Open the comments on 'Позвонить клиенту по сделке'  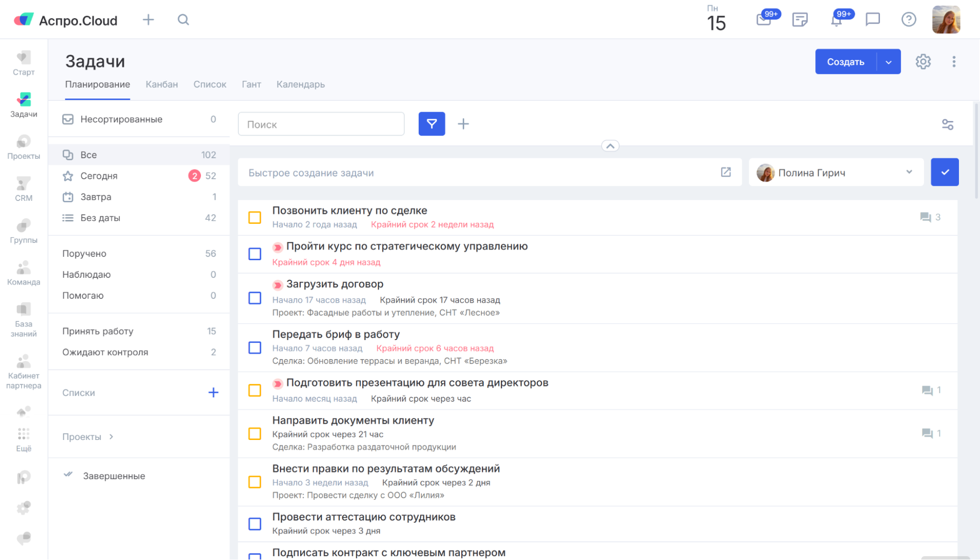(x=930, y=217)
